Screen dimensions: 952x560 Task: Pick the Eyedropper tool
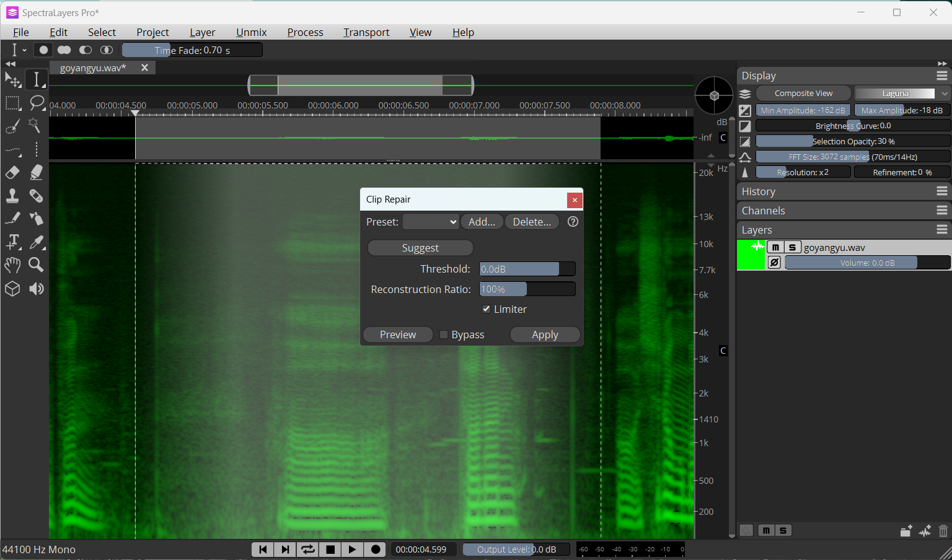tap(37, 242)
